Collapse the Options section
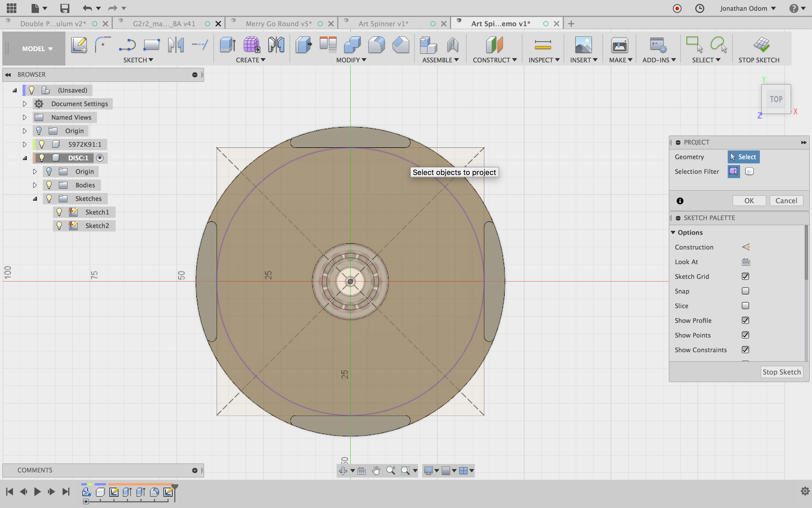 point(673,232)
